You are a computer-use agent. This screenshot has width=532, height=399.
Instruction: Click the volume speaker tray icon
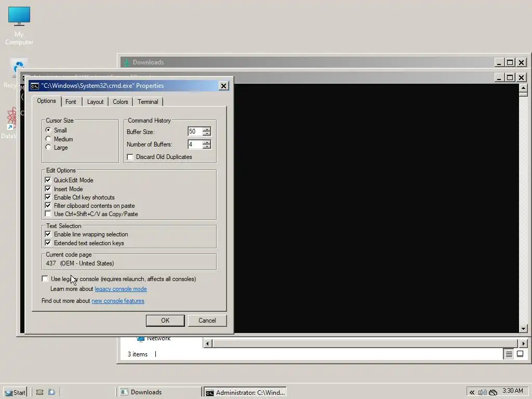point(482,393)
